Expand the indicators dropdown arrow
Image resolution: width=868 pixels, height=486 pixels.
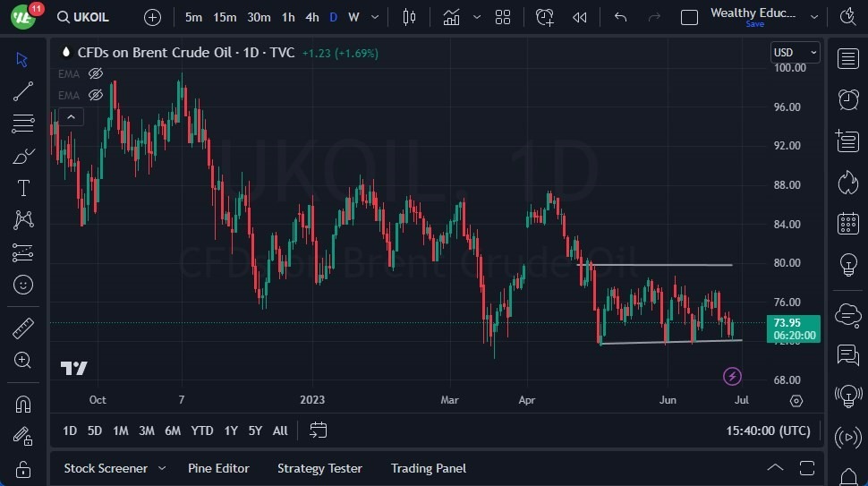tap(477, 17)
